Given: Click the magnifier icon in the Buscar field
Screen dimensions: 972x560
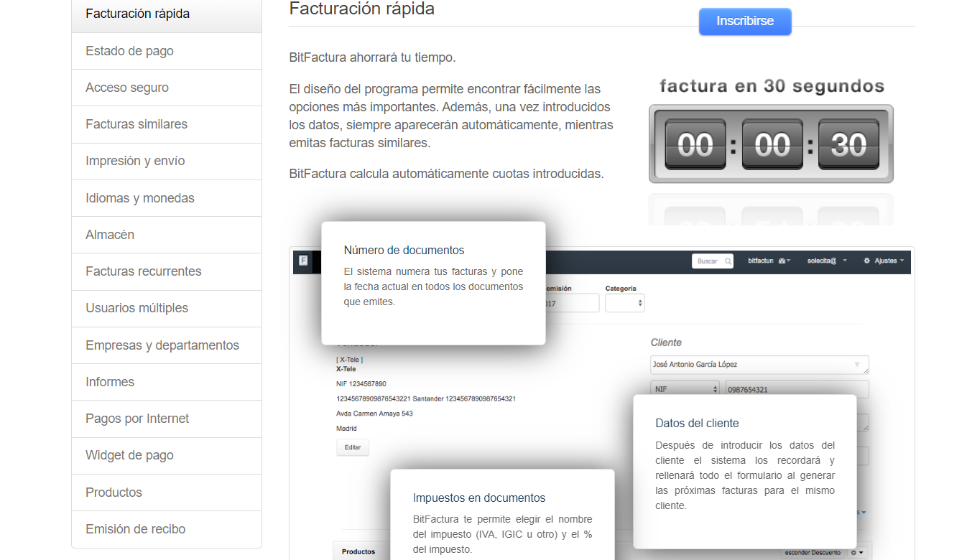Looking at the screenshot, I should 728,261.
